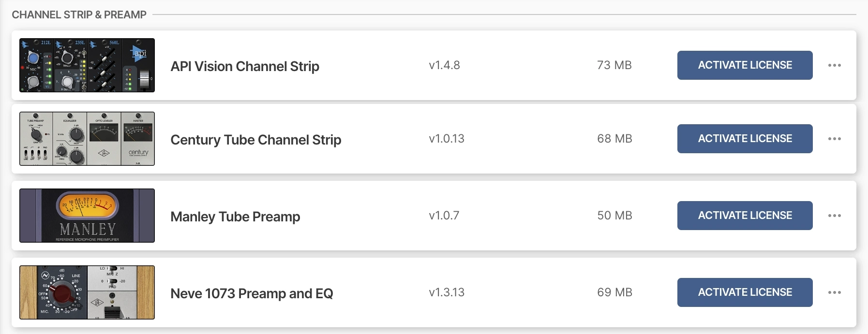Open more options for Century Tube Channel Strip

point(834,139)
